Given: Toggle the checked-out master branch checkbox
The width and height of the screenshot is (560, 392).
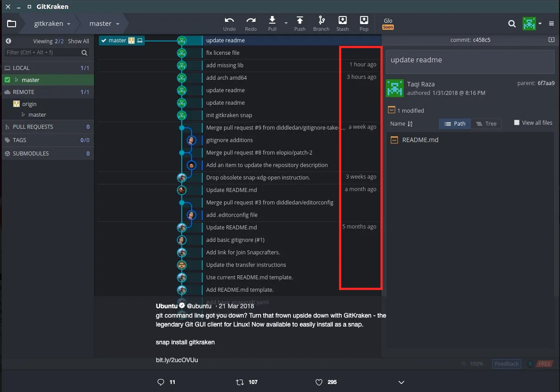Looking at the screenshot, I should (x=7, y=80).
